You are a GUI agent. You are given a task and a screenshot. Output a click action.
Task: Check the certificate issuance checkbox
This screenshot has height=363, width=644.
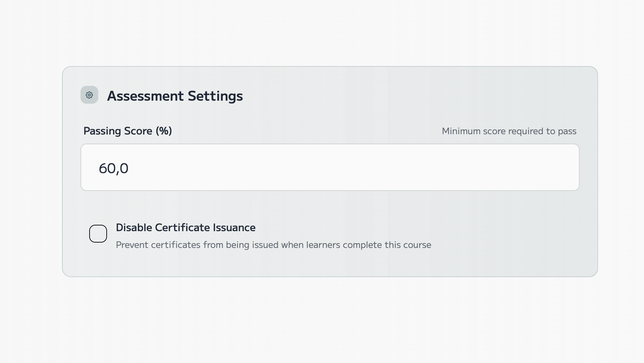click(98, 234)
